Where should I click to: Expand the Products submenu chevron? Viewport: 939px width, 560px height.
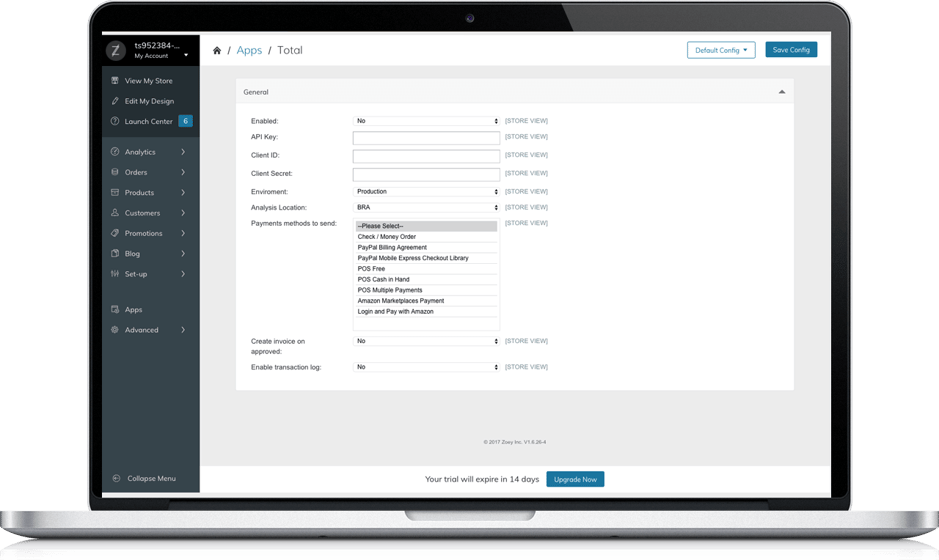coord(183,192)
